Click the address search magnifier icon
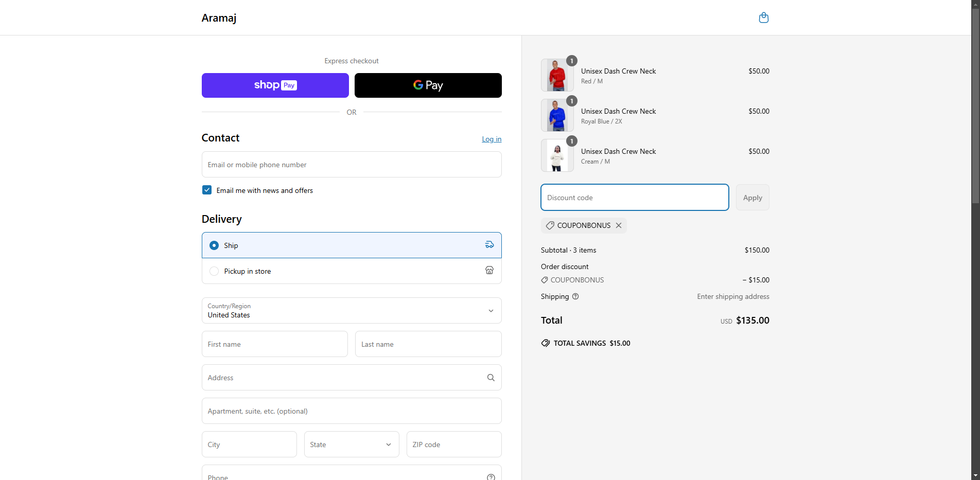Image resolution: width=980 pixels, height=480 pixels. point(491,378)
